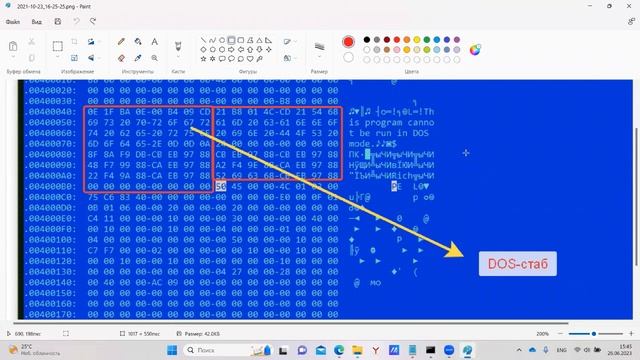Select the Heart shape
The width and height of the screenshot is (640, 360).
point(250,59)
